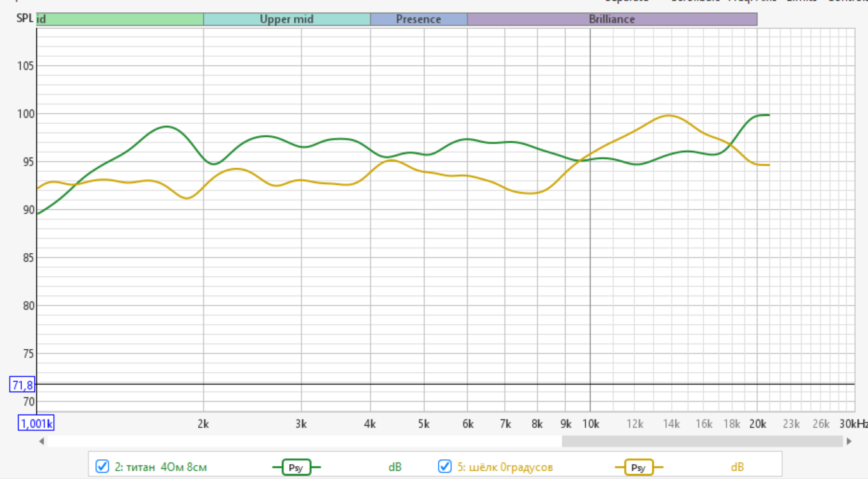Image resolution: width=868 pixels, height=479 pixels.
Task: Click the left arrow of the horizontal scrollbar
Action: click(x=42, y=441)
